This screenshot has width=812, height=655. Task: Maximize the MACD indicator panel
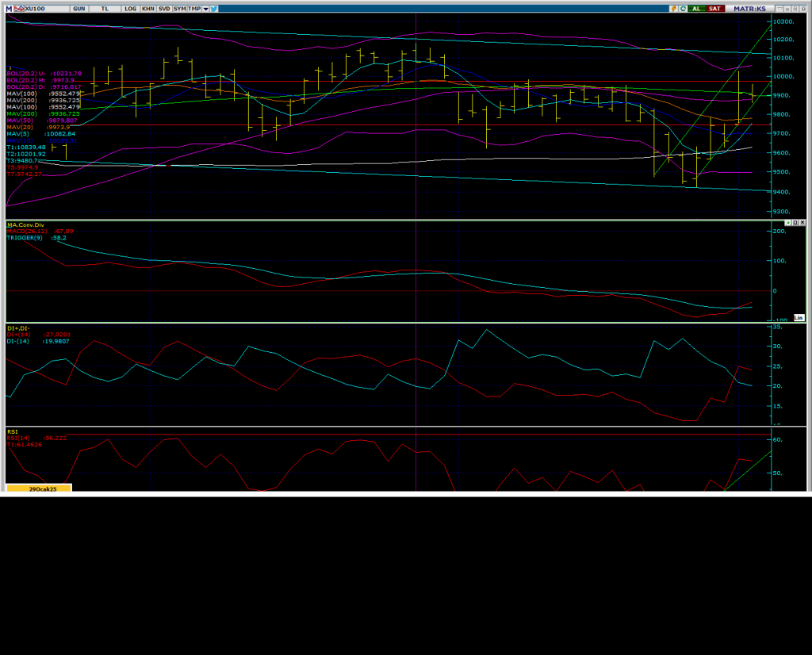click(795, 223)
